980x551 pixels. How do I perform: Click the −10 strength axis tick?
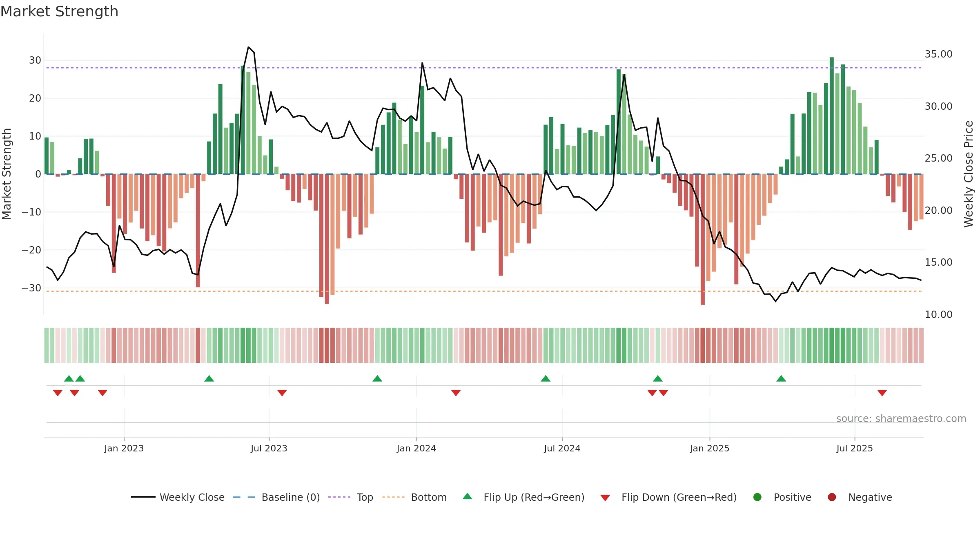[31, 212]
